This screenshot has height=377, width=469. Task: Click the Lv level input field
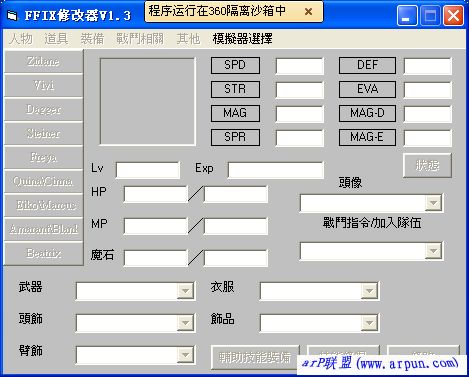point(148,170)
